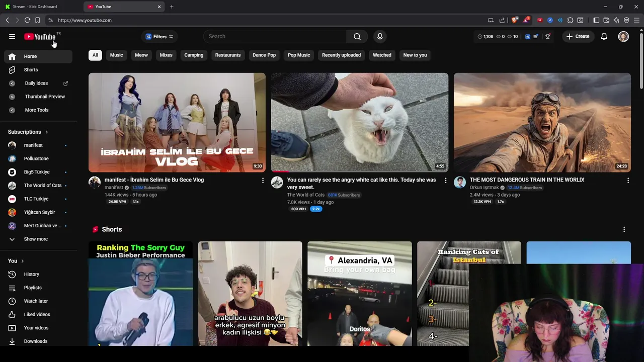The width and height of the screenshot is (644, 362).
Task: Start voice search with microphone
Action: (380, 37)
